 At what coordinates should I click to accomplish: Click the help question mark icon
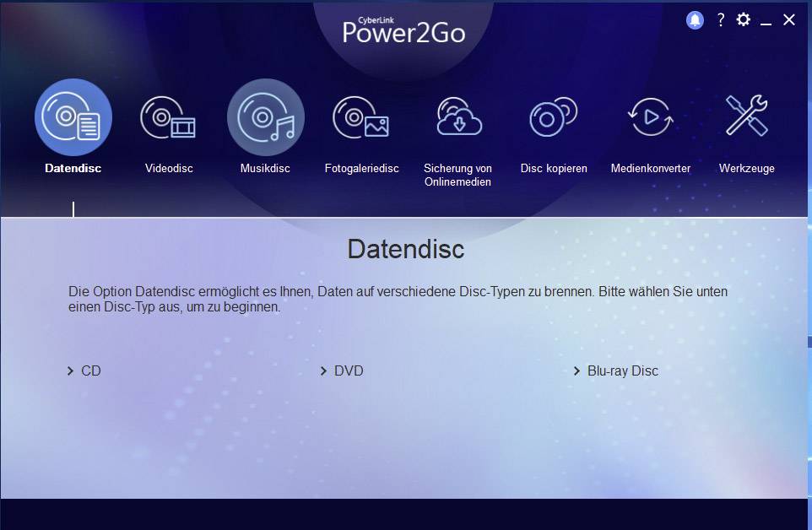click(x=720, y=19)
